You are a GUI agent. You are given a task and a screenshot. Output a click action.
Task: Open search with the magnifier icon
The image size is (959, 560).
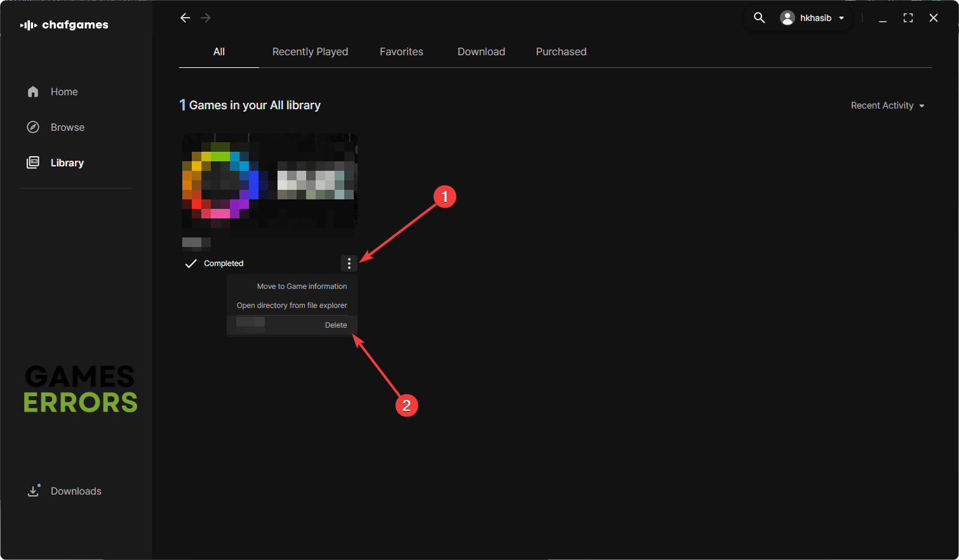[759, 18]
